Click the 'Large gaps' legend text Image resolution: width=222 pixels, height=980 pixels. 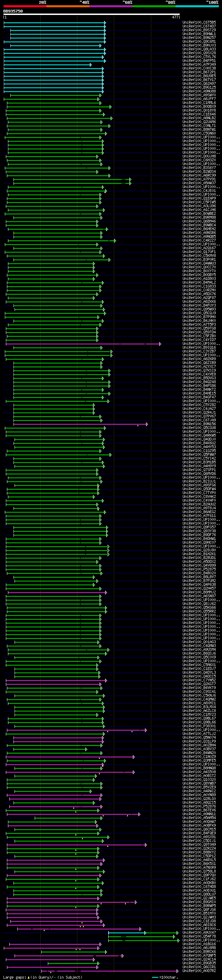(15, 977)
